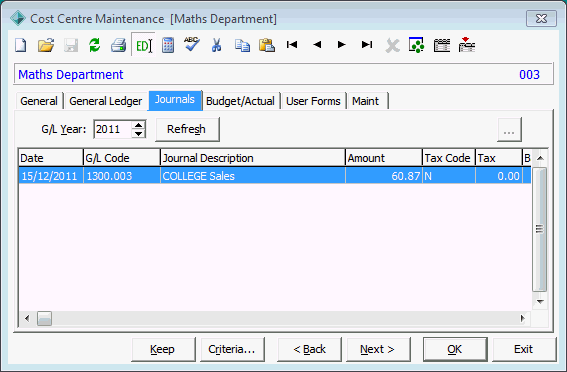Switch to the General tab
The height and width of the screenshot is (372, 567).
pyautogui.click(x=39, y=101)
